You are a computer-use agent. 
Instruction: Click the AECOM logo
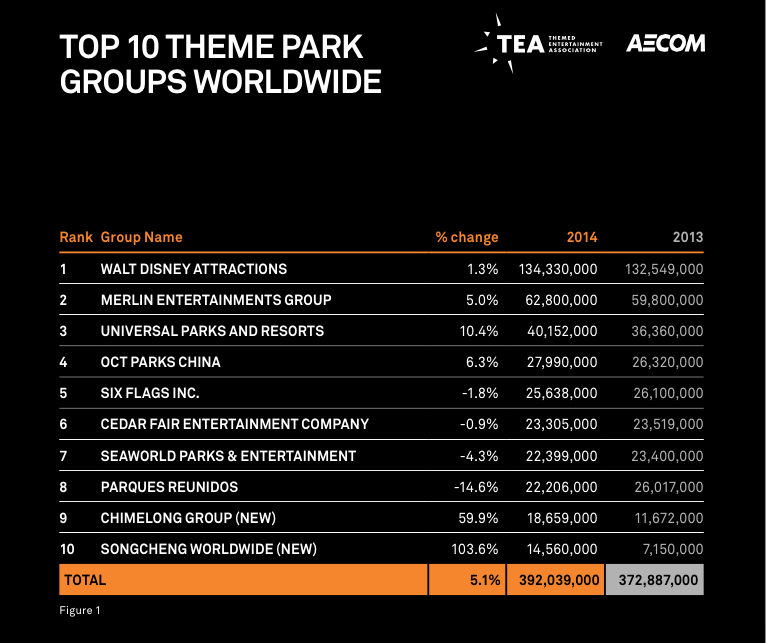[x=665, y=44]
